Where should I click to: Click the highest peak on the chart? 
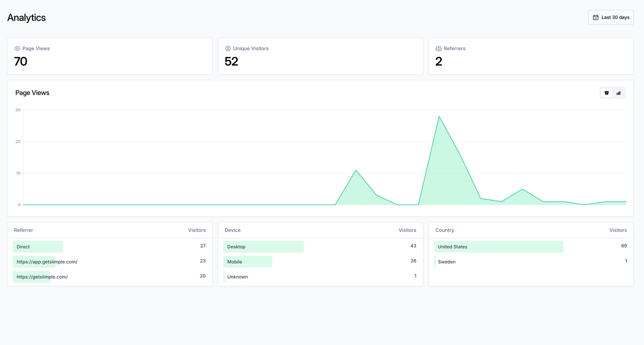click(x=439, y=117)
